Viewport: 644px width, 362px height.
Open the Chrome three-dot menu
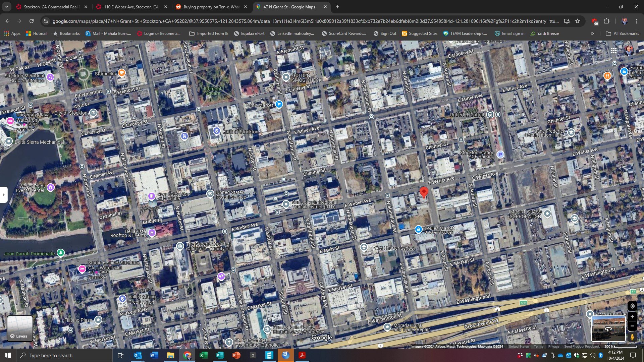coord(637,21)
